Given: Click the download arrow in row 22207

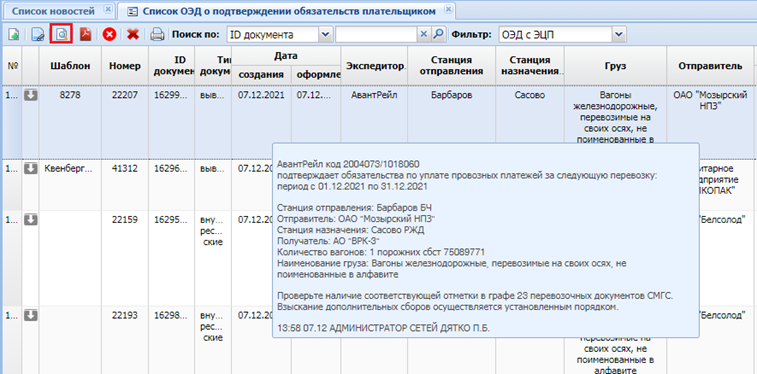Looking at the screenshot, I should click(30, 96).
